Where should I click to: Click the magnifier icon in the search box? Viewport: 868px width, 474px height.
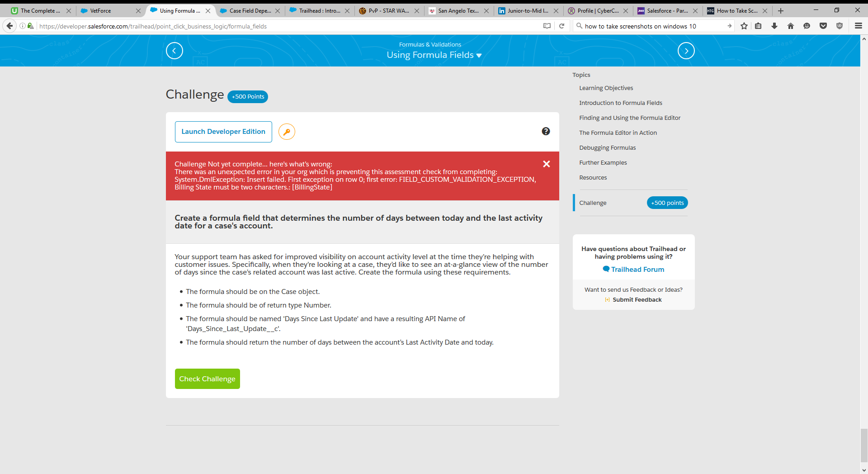tap(579, 26)
